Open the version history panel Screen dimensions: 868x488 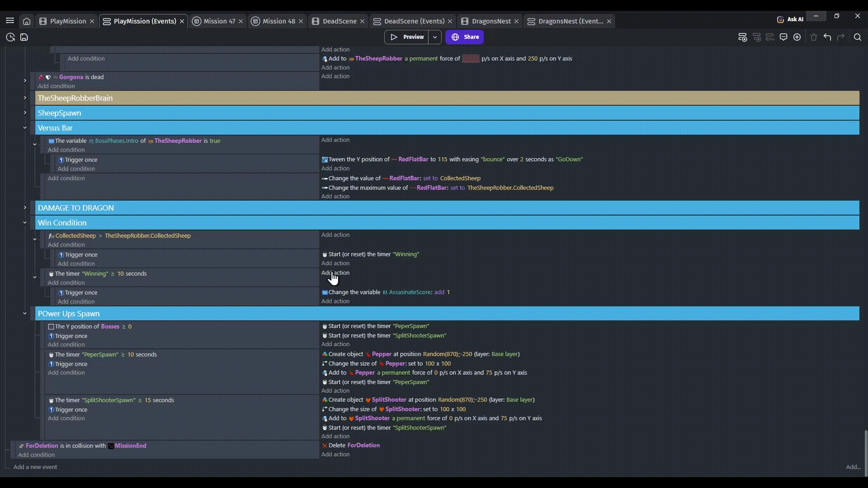coord(10,37)
